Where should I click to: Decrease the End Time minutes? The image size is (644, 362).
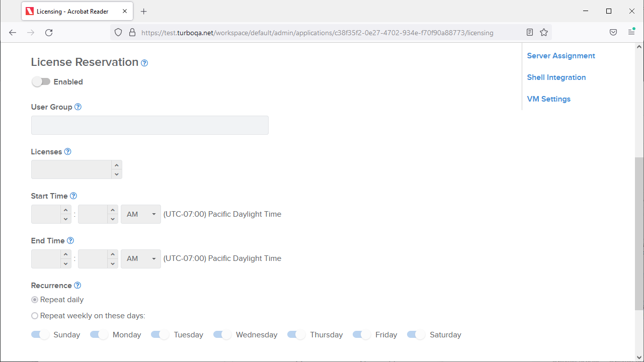coord(113,264)
